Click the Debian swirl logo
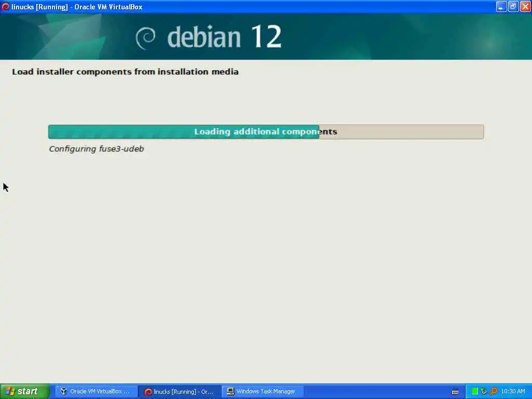This screenshot has width=532, height=399. tap(145, 38)
